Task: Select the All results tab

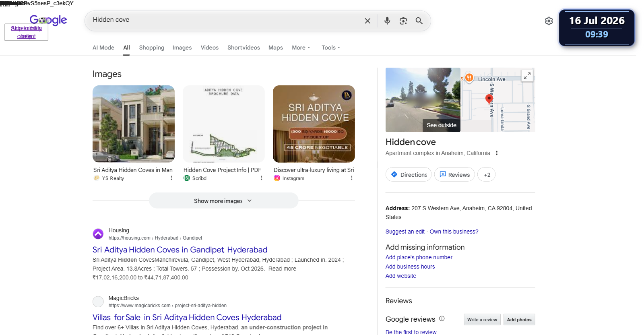Action: click(x=126, y=48)
